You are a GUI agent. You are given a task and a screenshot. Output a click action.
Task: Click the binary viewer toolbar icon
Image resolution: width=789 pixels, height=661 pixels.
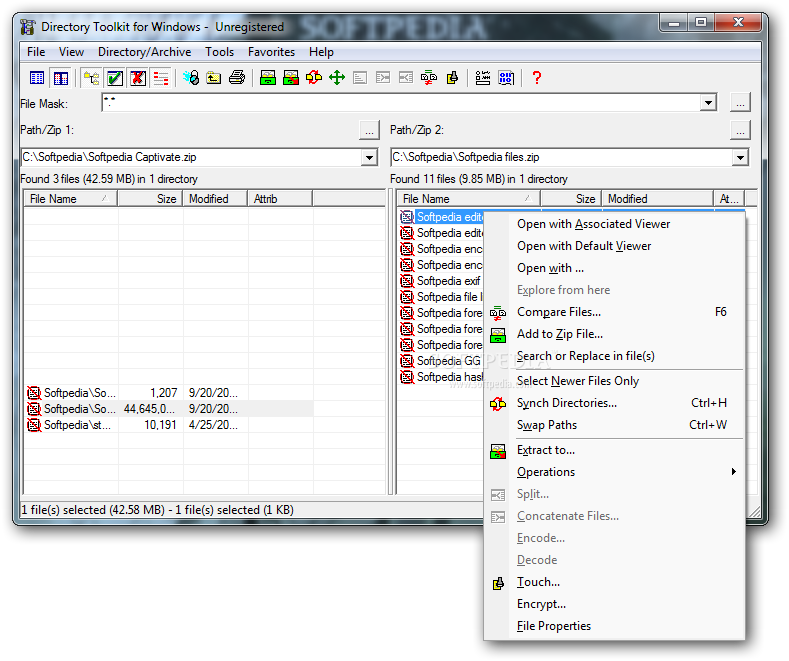[x=506, y=77]
